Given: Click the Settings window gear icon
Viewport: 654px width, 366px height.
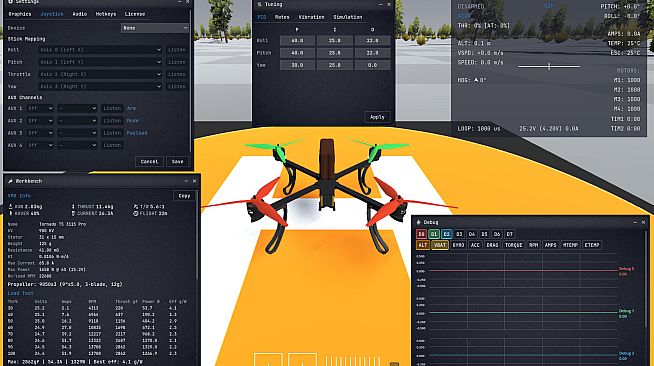Looking at the screenshot, I should pos(11,2).
